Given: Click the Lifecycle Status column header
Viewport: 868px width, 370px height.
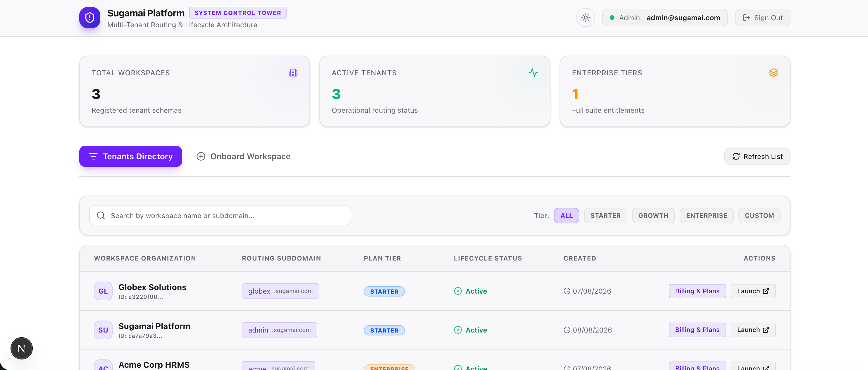Looking at the screenshot, I should click(488, 258).
